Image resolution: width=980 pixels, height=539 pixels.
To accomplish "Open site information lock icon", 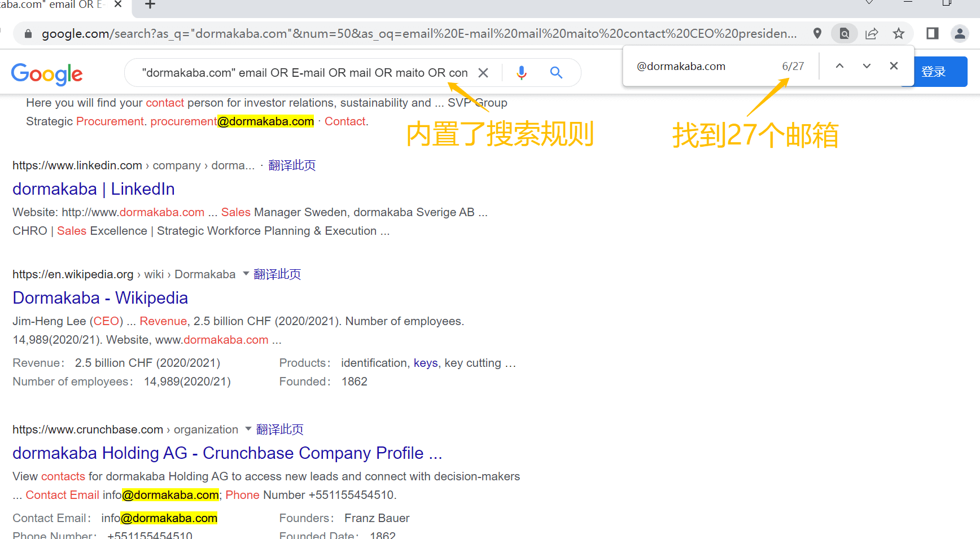I will tap(28, 34).
